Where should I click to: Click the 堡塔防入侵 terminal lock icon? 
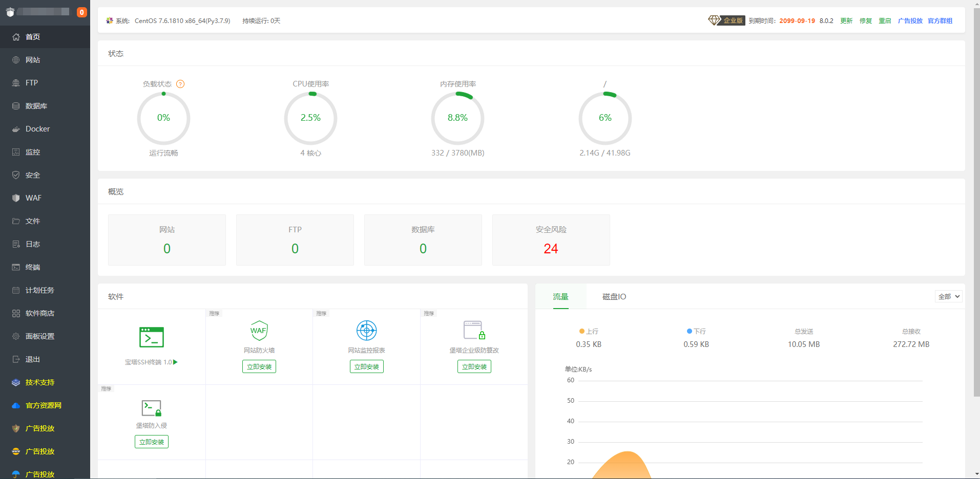point(152,408)
